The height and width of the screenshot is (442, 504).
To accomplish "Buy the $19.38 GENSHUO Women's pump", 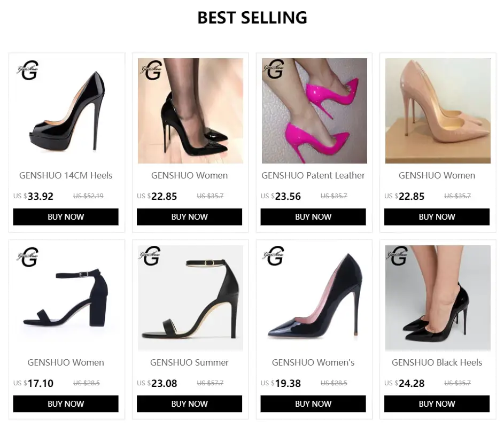I will (313, 404).
